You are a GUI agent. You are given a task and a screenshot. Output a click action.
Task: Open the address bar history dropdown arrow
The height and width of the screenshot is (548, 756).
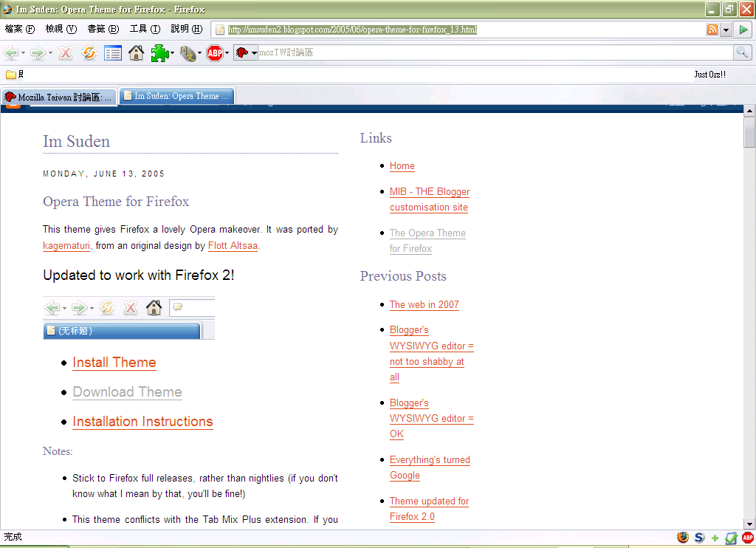(x=726, y=30)
